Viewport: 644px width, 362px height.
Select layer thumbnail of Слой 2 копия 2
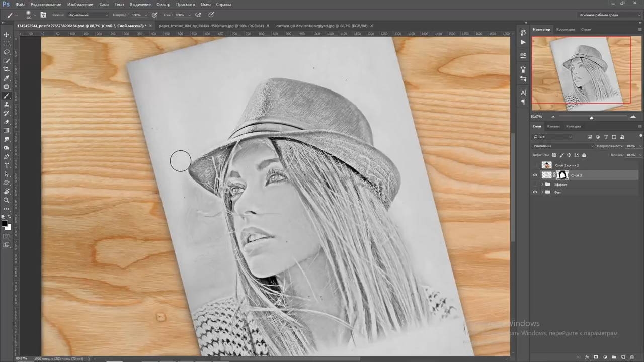click(546, 165)
